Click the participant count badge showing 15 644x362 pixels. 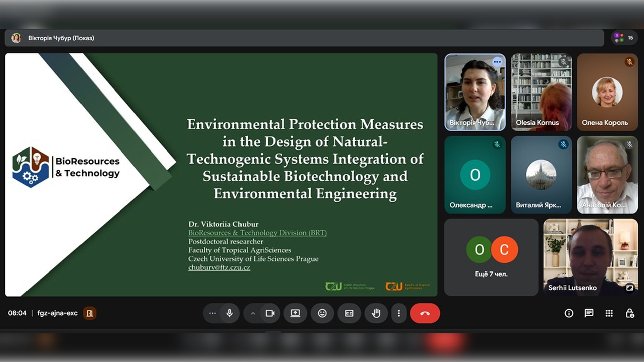[624, 38]
